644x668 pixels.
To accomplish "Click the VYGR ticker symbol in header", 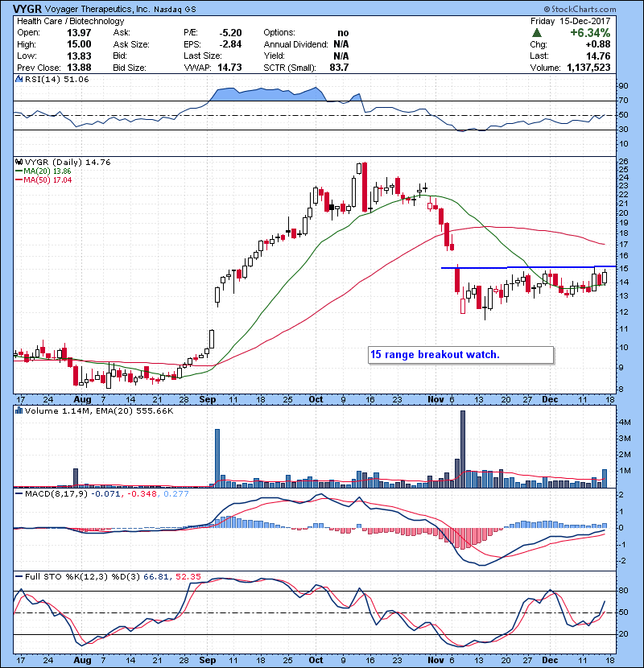I will pyautogui.click(x=27, y=9).
